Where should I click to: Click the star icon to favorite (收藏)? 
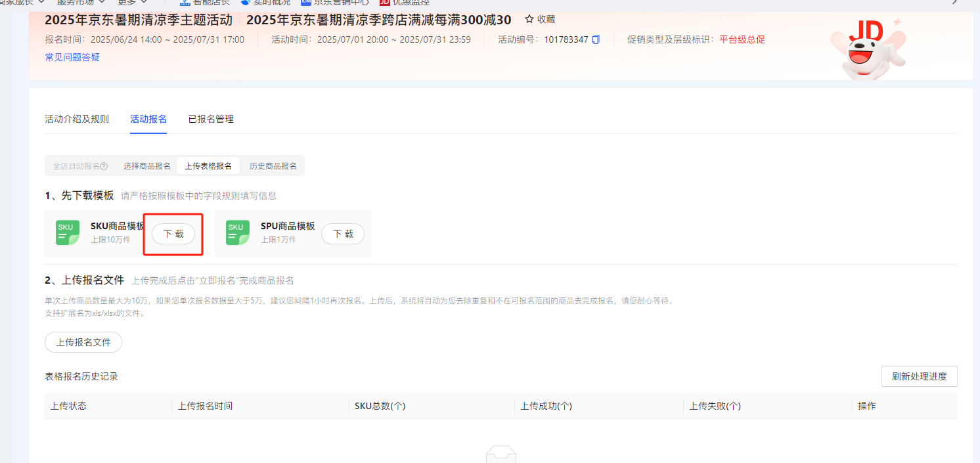529,20
